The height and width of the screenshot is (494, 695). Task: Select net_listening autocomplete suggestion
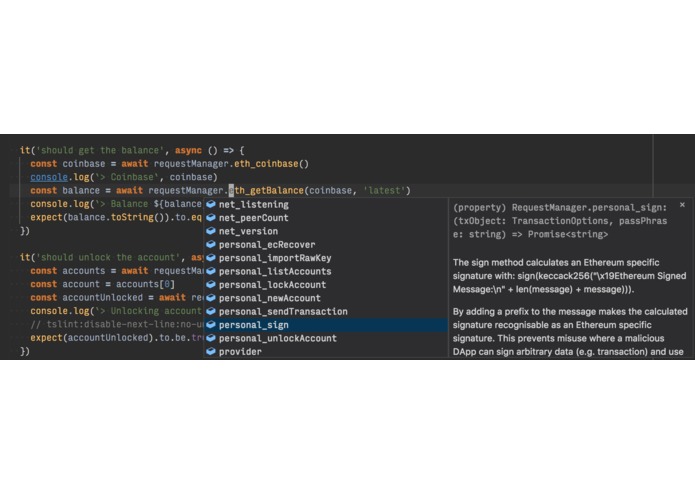326,204
